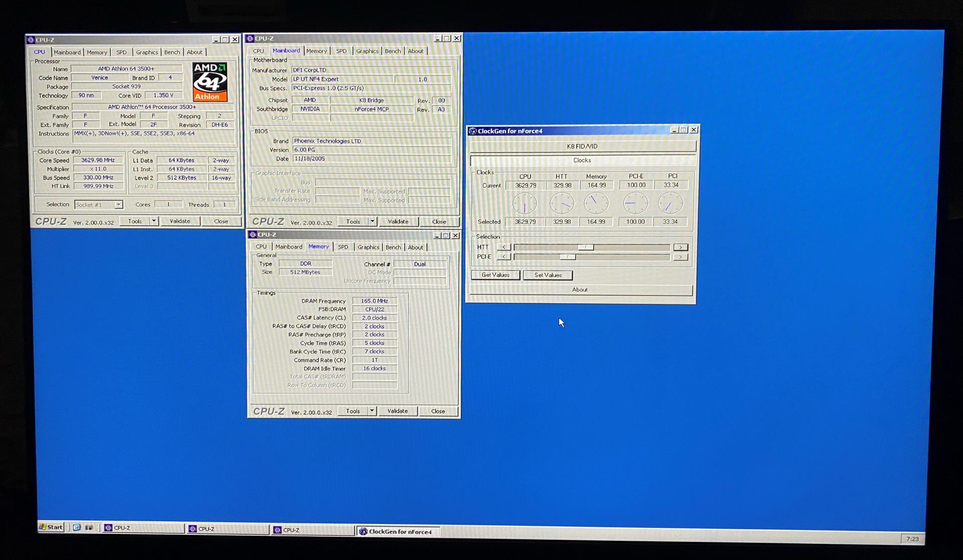963x560 pixels.
Task: Click DRAM Frequency value 165.0 MHz
Action: click(375, 301)
